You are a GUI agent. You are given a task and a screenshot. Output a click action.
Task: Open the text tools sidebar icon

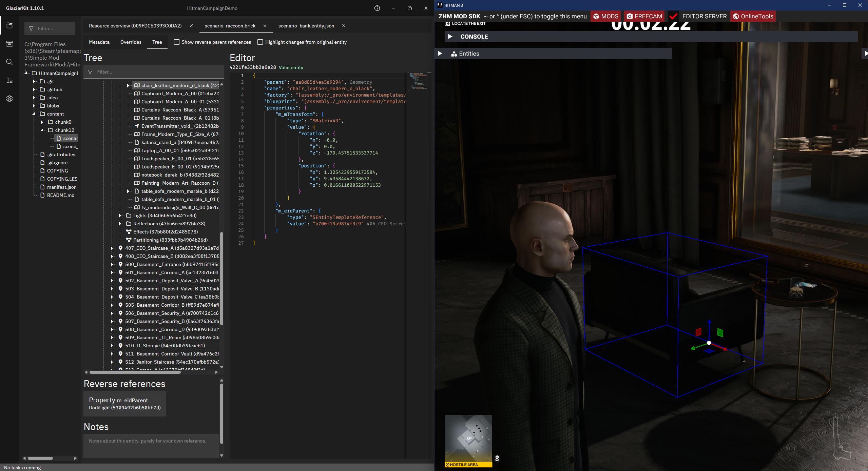[x=9, y=80]
